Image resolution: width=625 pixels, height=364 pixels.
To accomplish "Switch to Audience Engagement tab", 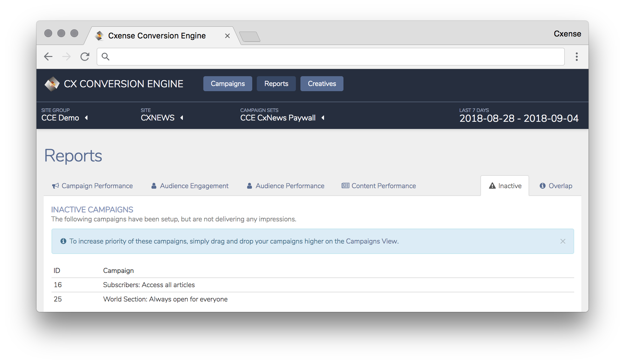I will (x=190, y=186).
